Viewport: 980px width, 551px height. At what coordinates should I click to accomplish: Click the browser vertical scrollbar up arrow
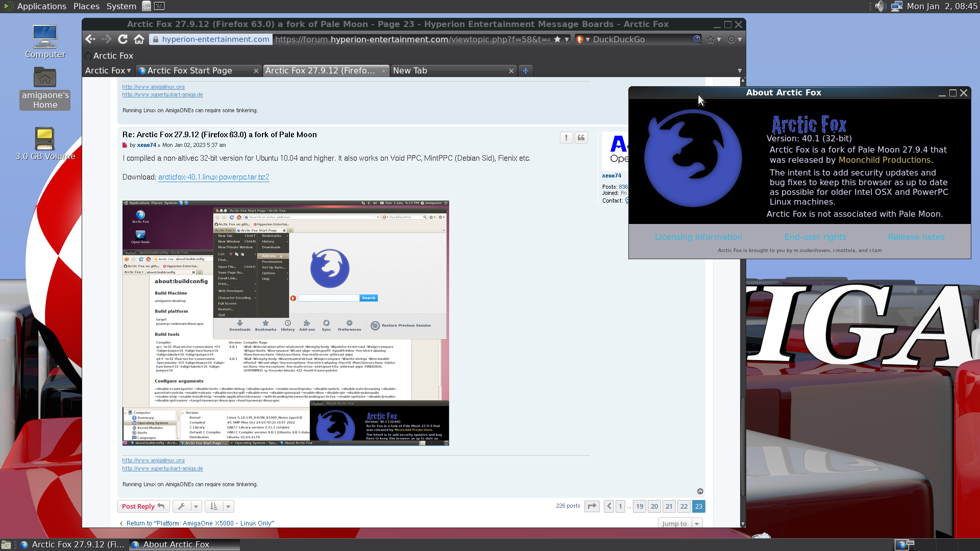743,81
